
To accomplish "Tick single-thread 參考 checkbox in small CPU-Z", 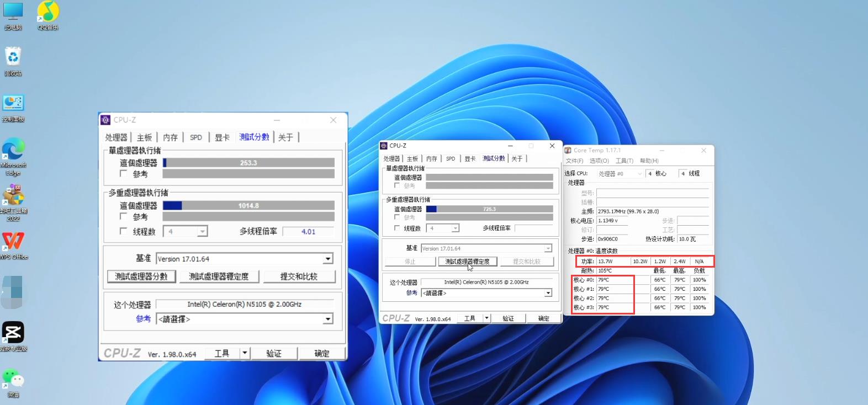I will (x=397, y=185).
